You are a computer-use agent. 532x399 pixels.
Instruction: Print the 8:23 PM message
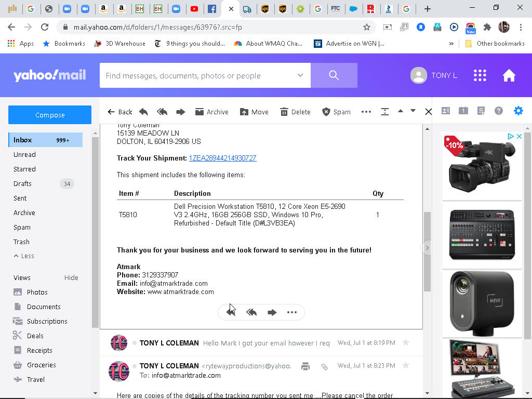[x=305, y=366]
